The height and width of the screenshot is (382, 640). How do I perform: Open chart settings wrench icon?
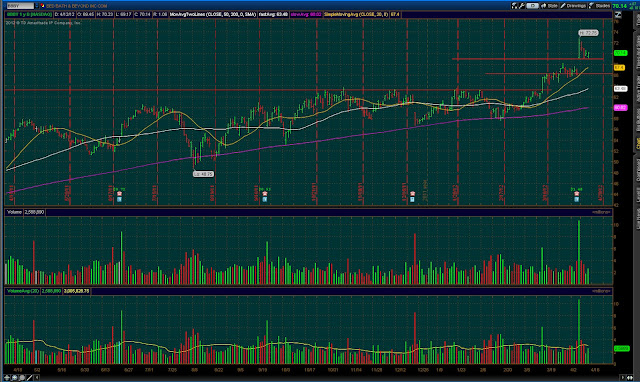point(522,6)
